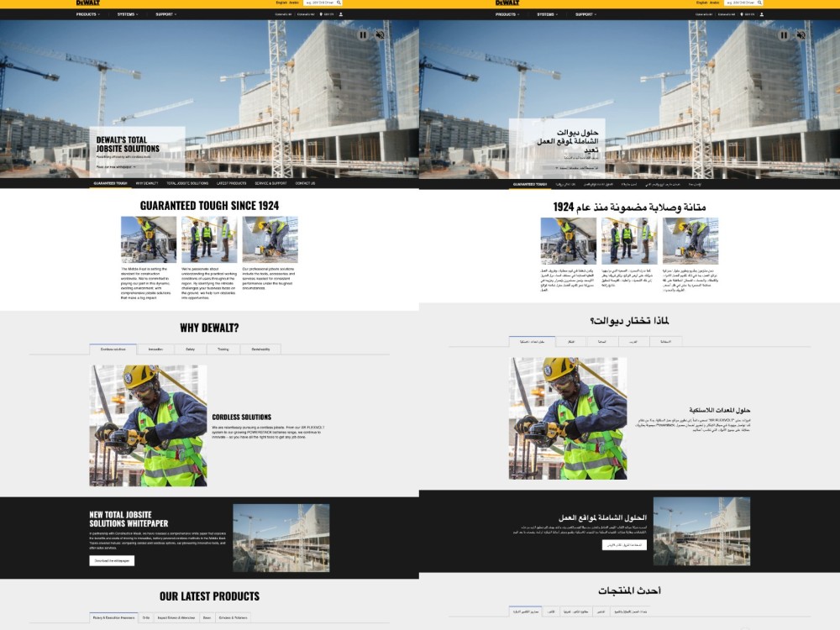Jump to SERVICE & SUPPORT in the anchor bar
This screenshot has height=630, width=840.
pyautogui.click(x=270, y=183)
